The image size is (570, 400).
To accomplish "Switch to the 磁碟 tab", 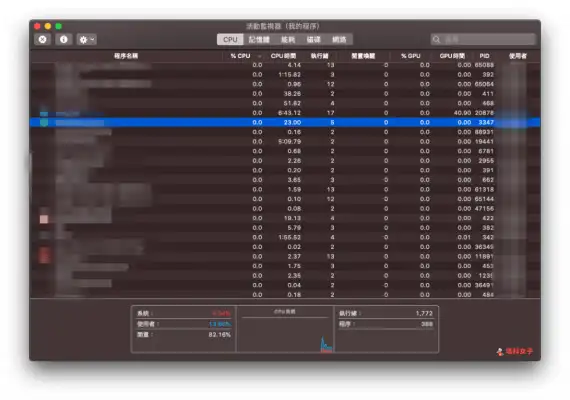I will [313, 39].
